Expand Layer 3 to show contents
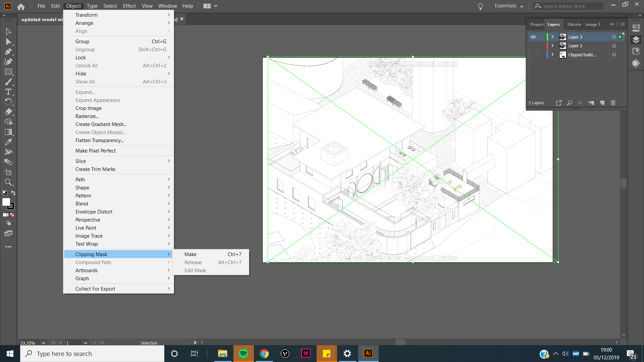 (x=552, y=37)
